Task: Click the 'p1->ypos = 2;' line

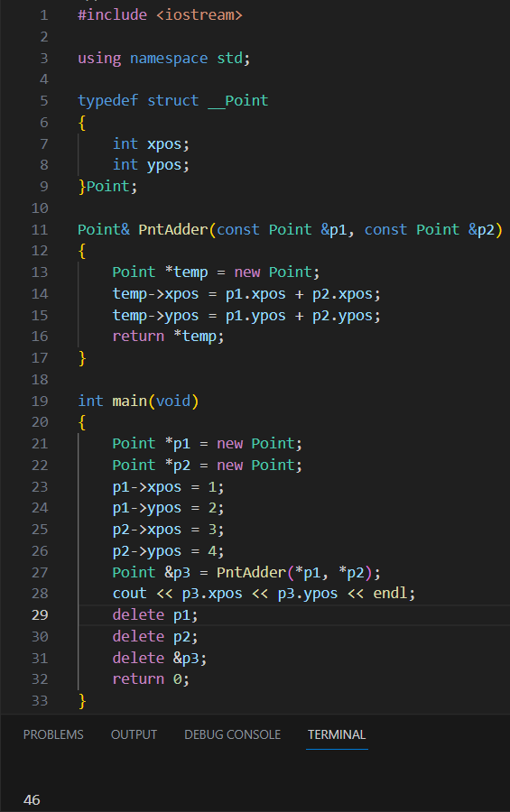Action: [x=169, y=508]
